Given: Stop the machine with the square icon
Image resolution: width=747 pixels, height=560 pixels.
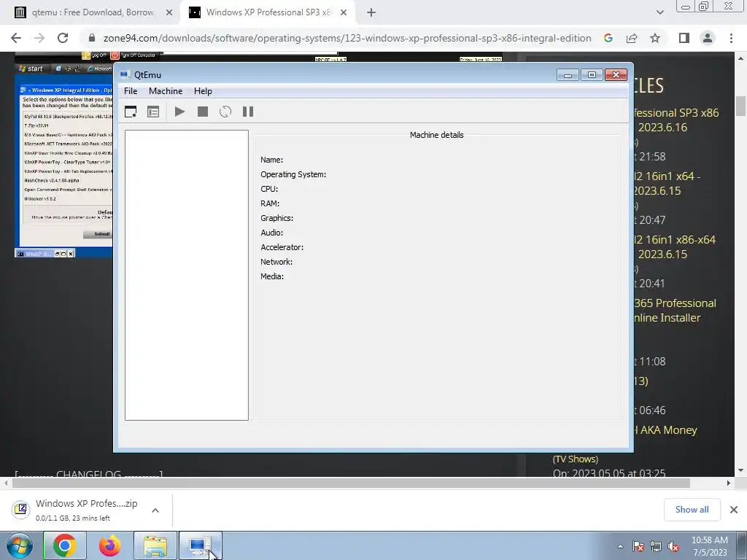Looking at the screenshot, I should click(203, 112).
